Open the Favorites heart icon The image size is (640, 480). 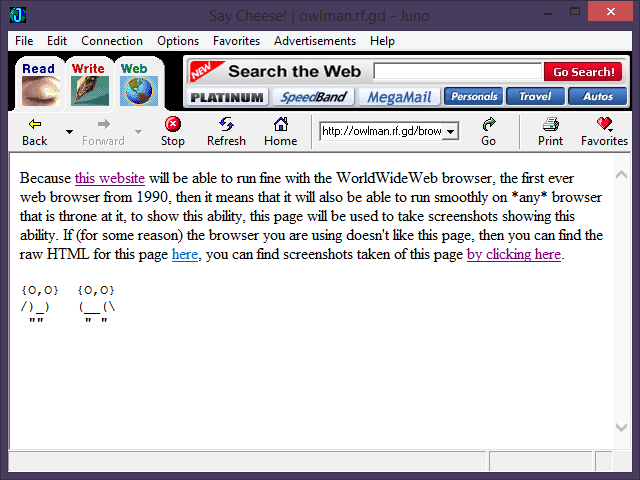604,124
